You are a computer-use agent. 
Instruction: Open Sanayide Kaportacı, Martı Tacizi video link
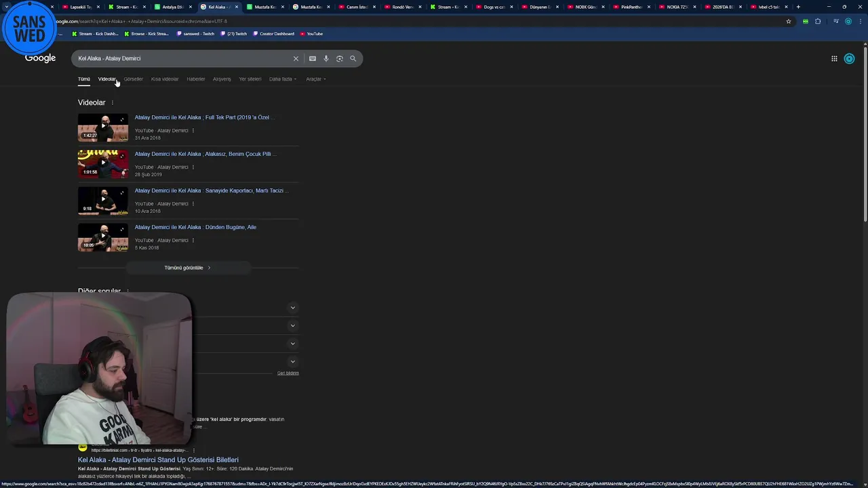(x=212, y=190)
